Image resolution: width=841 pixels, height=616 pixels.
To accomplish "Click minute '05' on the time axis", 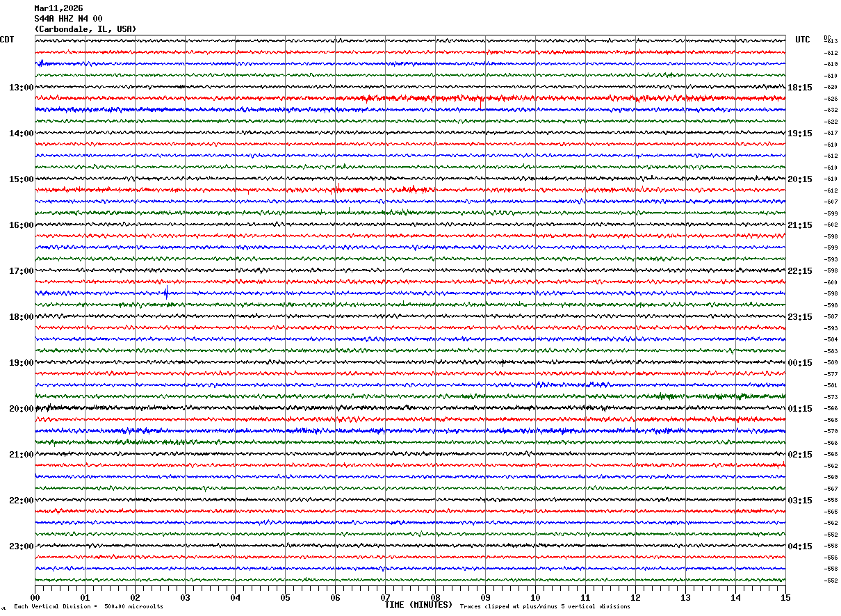I will click(285, 597).
